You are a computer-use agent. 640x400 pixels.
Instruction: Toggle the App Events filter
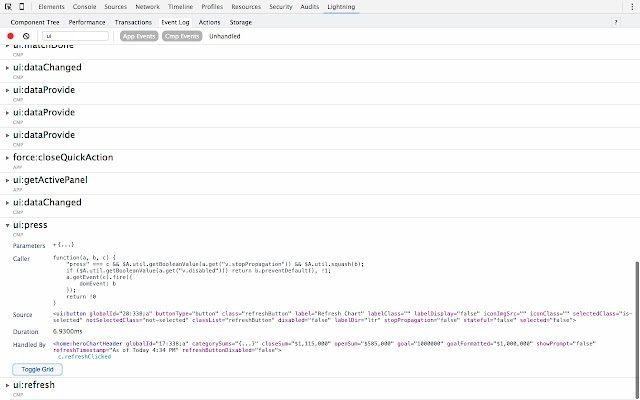tap(138, 36)
